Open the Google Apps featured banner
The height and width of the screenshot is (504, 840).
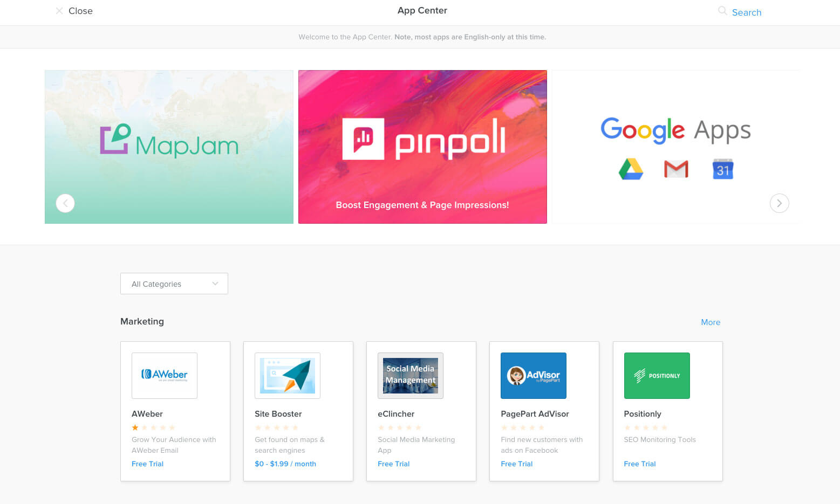pyautogui.click(x=675, y=147)
